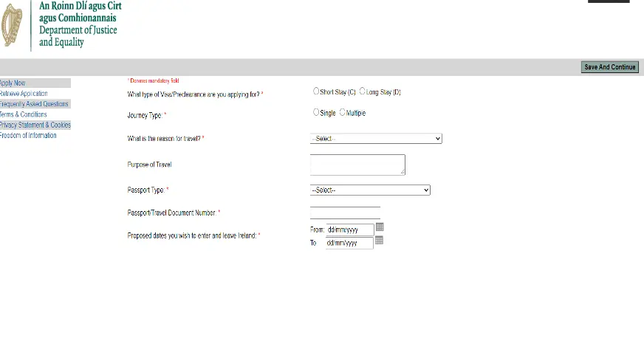Image resolution: width=644 pixels, height=338 pixels.
Task: Open Frequently Asked Questions link
Action: (34, 104)
